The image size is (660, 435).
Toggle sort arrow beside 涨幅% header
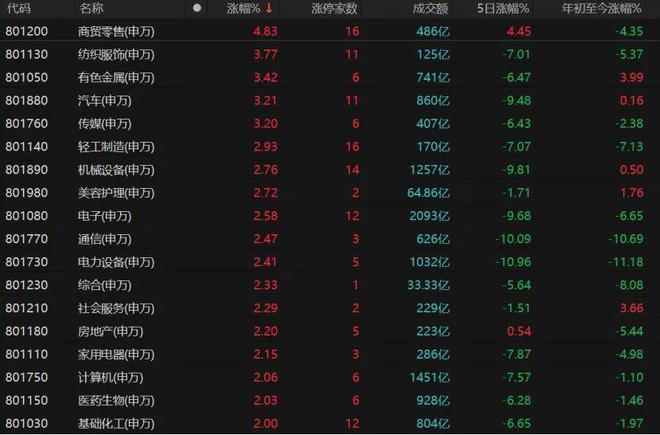click(269, 8)
